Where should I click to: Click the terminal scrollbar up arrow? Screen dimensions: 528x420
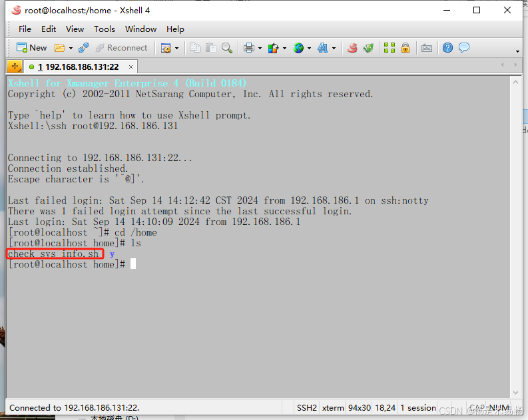click(x=515, y=82)
